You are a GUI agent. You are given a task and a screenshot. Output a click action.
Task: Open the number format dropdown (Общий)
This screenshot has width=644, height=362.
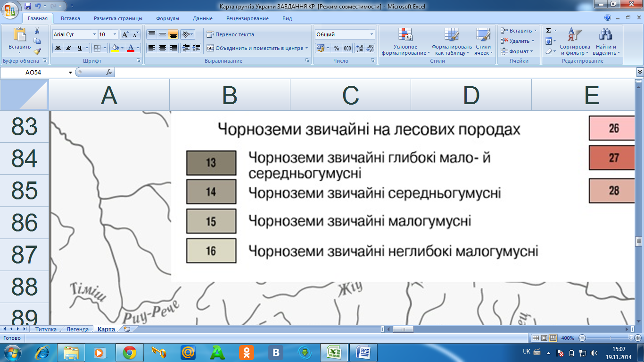(372, 34)
